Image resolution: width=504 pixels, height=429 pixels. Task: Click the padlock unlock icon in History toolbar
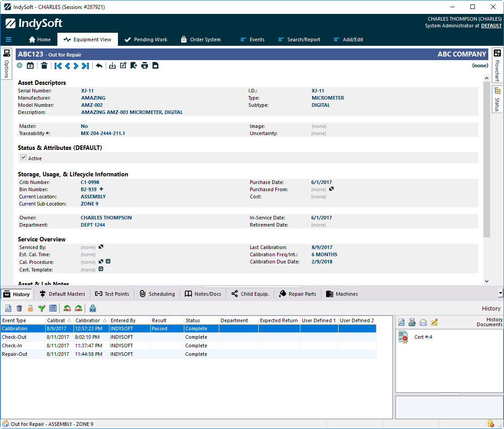[30, 308]
